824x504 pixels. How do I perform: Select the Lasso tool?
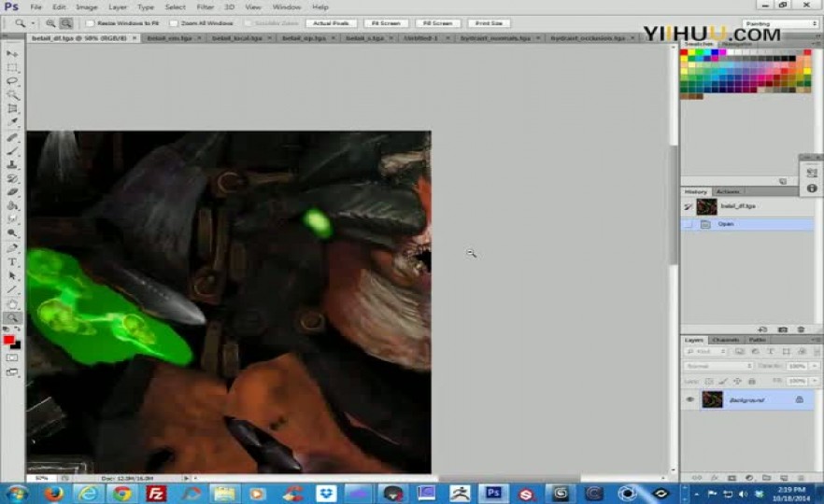click(12, 81)
